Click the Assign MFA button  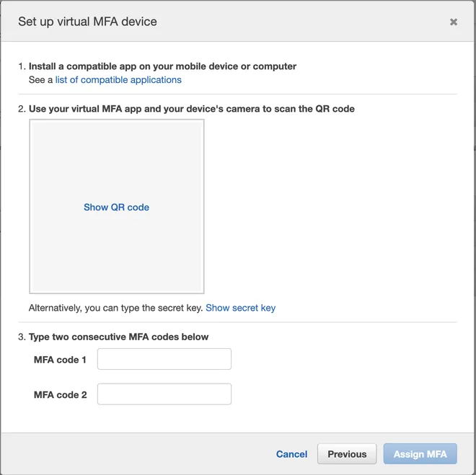[x=420, y=454]
